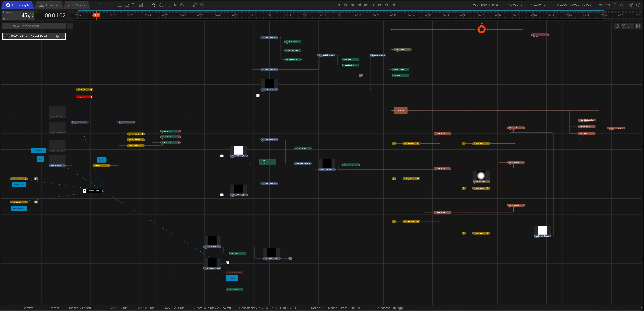The image size is (644, 311).
Task: Select the Particle Root node
Action: tap(400, 110)
